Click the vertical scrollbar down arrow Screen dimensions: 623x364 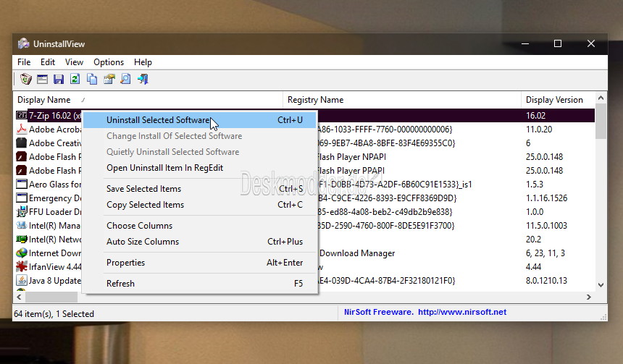point(601,284)
